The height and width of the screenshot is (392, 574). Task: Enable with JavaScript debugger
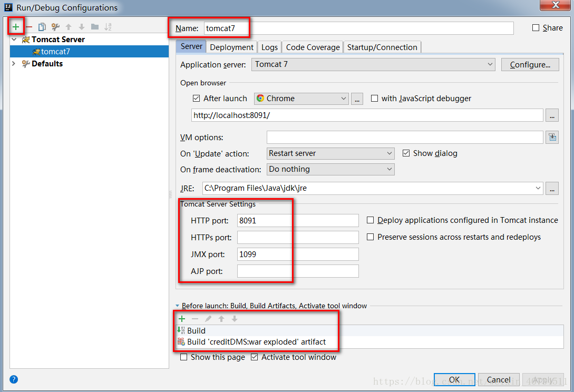pos(374,99)
